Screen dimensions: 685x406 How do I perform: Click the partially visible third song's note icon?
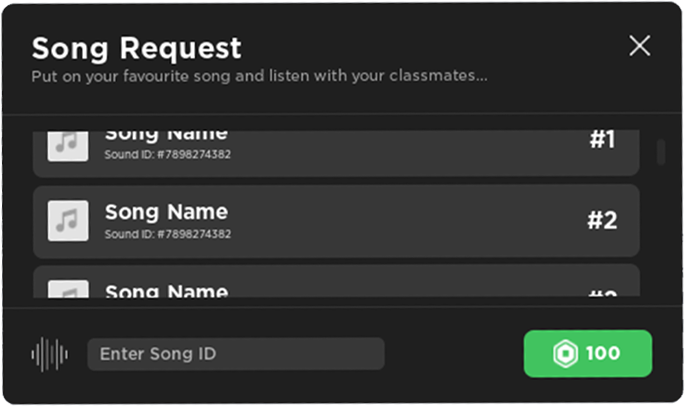69,291
